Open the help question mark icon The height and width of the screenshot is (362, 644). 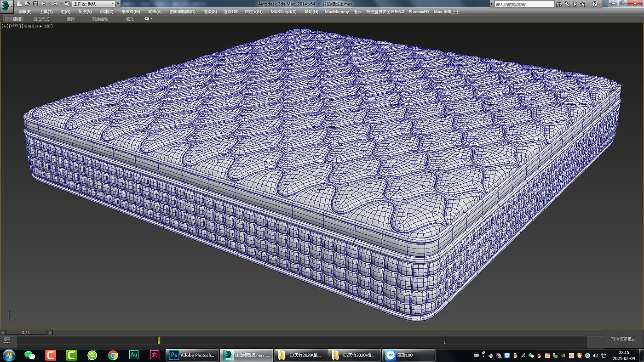[x=594, y=4]
